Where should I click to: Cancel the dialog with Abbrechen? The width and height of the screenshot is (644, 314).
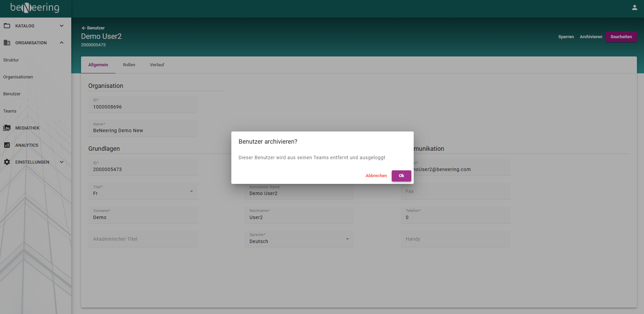point(376,176)
